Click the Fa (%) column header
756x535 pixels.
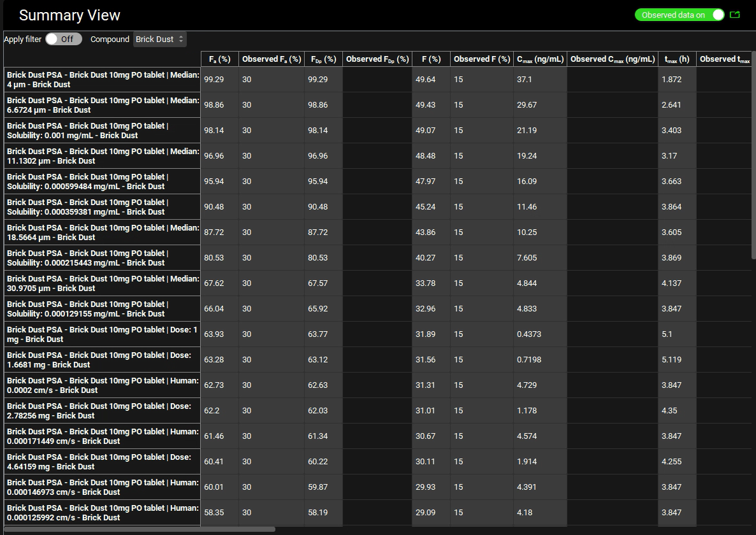(219, 59)
